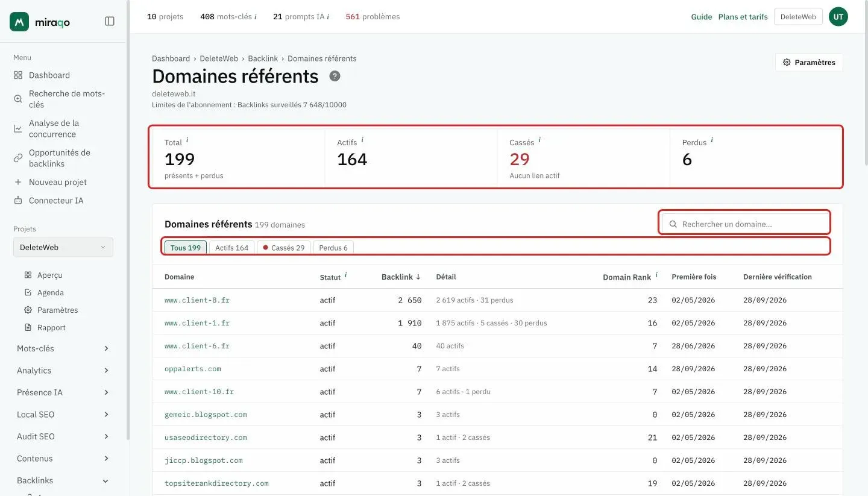Open gemeic.blogspot.com domain link
The width and height of the screenshot is (868, 496).
pos(206,415)
